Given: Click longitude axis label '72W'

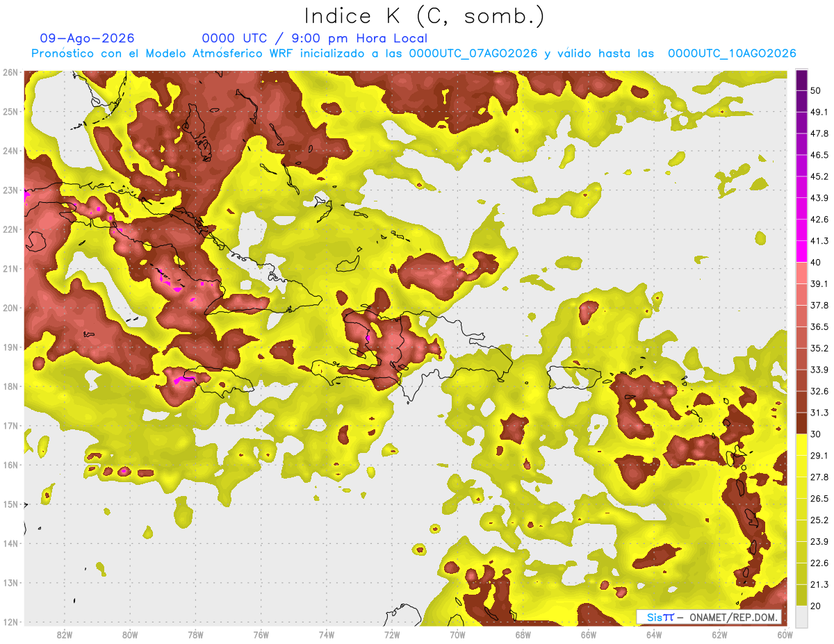Looking at the screenshot, I should point(392,635).
